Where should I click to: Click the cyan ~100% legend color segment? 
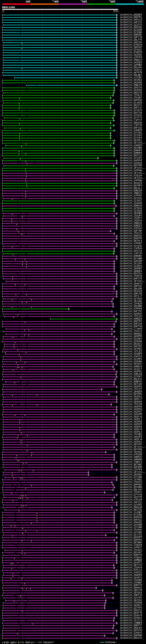[x=130, y=4]
